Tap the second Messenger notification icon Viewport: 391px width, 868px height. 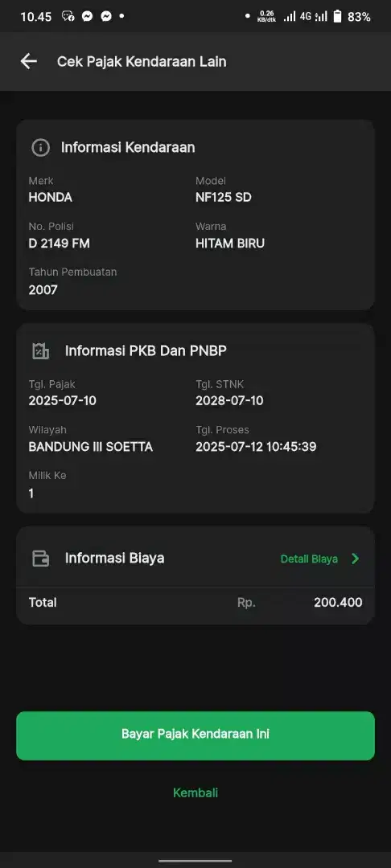(106, 17)
